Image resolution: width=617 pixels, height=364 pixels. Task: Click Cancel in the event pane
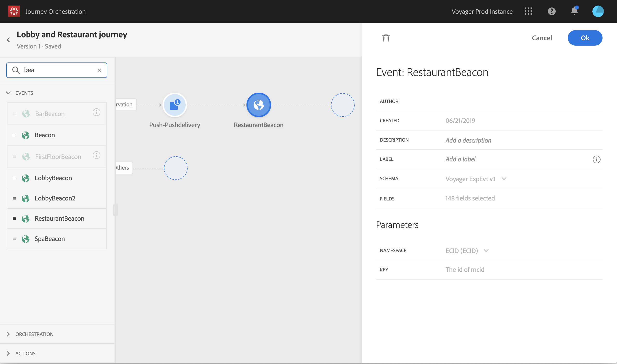pyautogui.click(x=542, y=38)
